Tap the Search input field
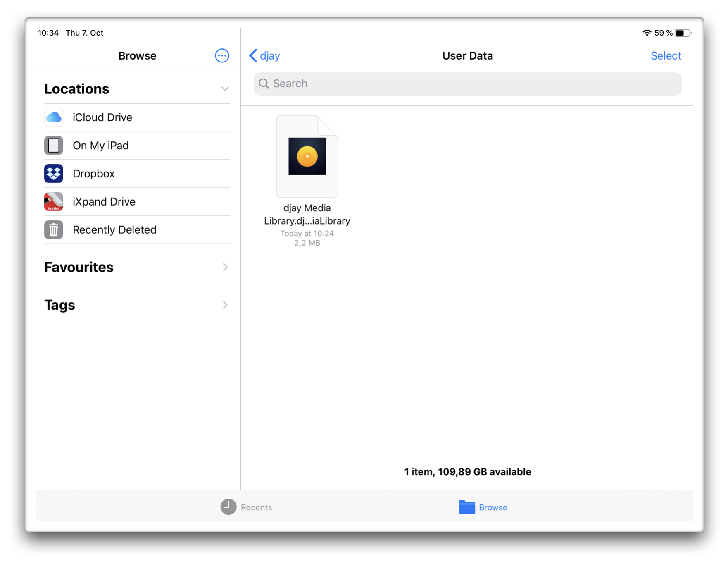The height and width of the screenshot is (564, 728). 467,84
